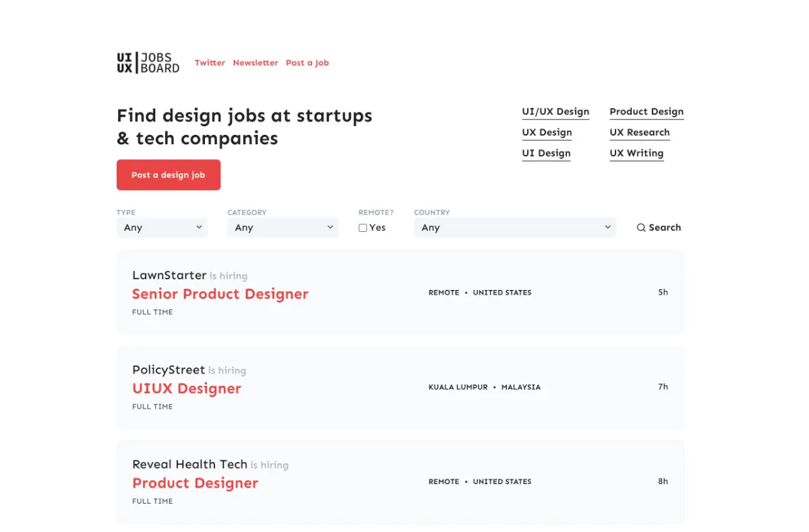The width and height of the screenshot is (809, 532).
Task: Open the Category filter dropdown
Action: click(282, 227)
